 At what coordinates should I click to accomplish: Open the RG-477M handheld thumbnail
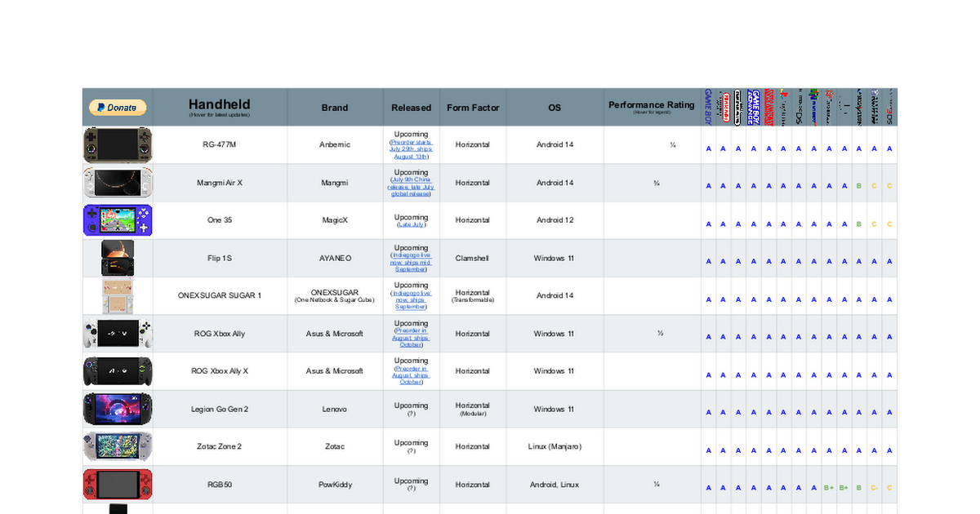[x=118, y=144]
